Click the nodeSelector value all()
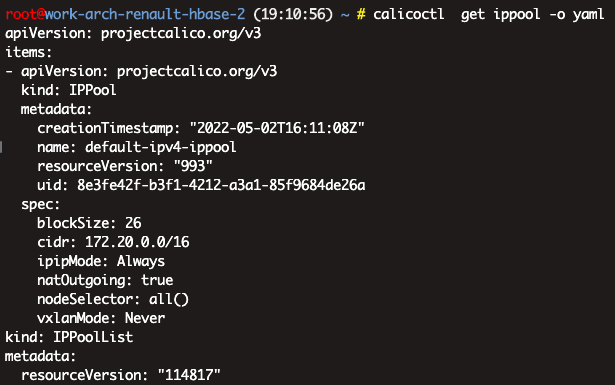 [x=169, y=299]
